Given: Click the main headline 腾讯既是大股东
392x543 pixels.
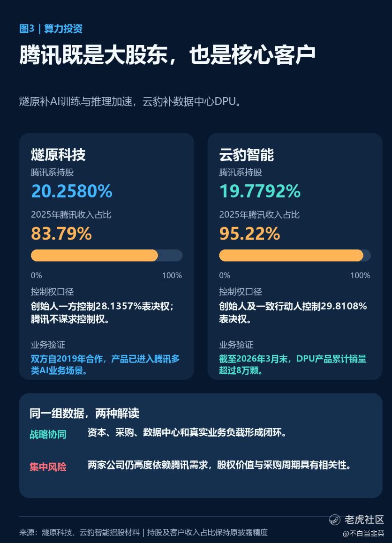Looking at the screenshot, I should click(x=93, y=55).
